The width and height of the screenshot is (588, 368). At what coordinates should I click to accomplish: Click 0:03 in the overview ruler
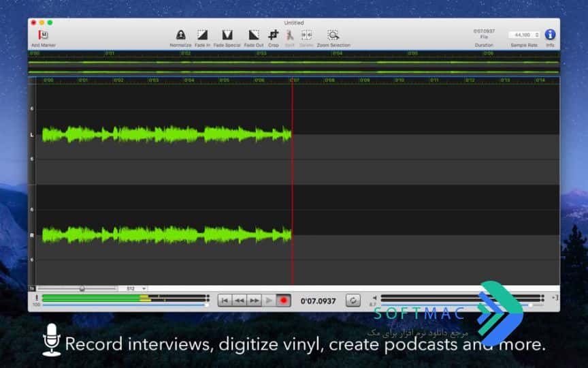pyautogui.click(x=261, y=54)
